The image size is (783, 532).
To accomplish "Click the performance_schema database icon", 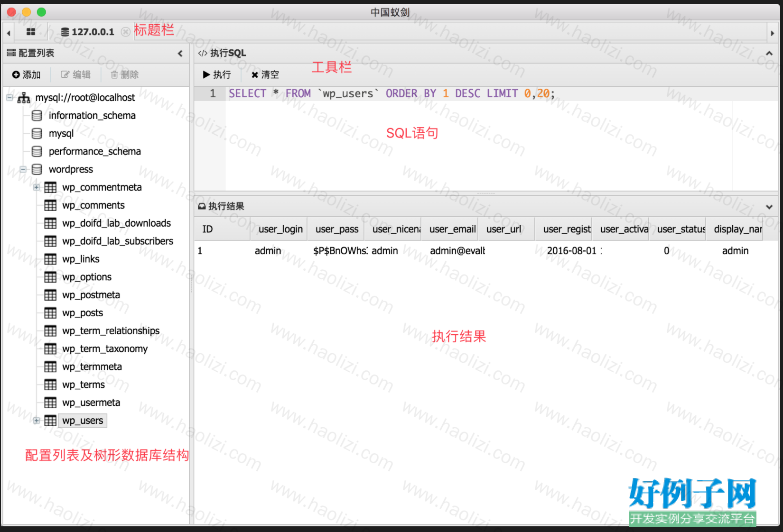I will (x=37, y=151).
